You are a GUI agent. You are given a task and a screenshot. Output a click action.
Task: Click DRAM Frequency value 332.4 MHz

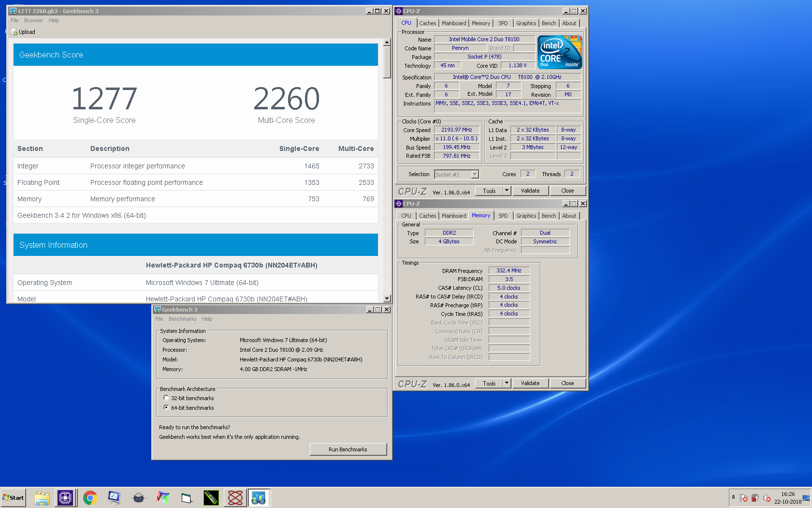click(x=509, y=270)
